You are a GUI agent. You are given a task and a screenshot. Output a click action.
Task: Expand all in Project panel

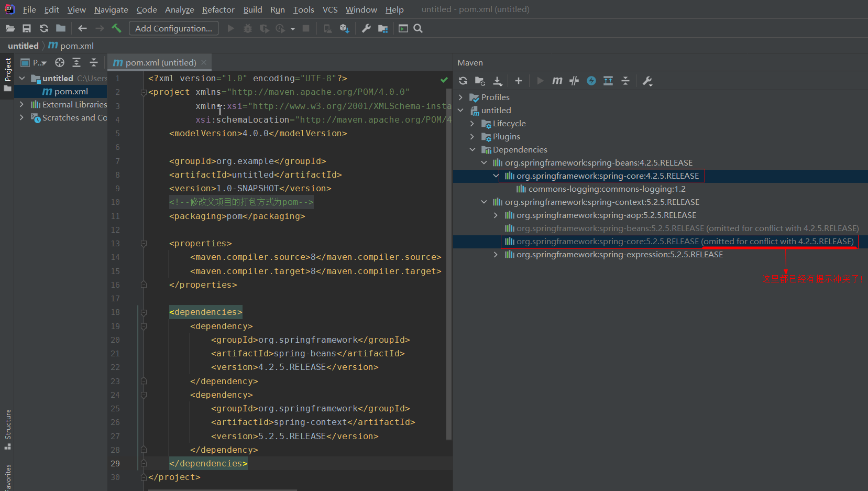pyautogui.click(x=76, y=62)
